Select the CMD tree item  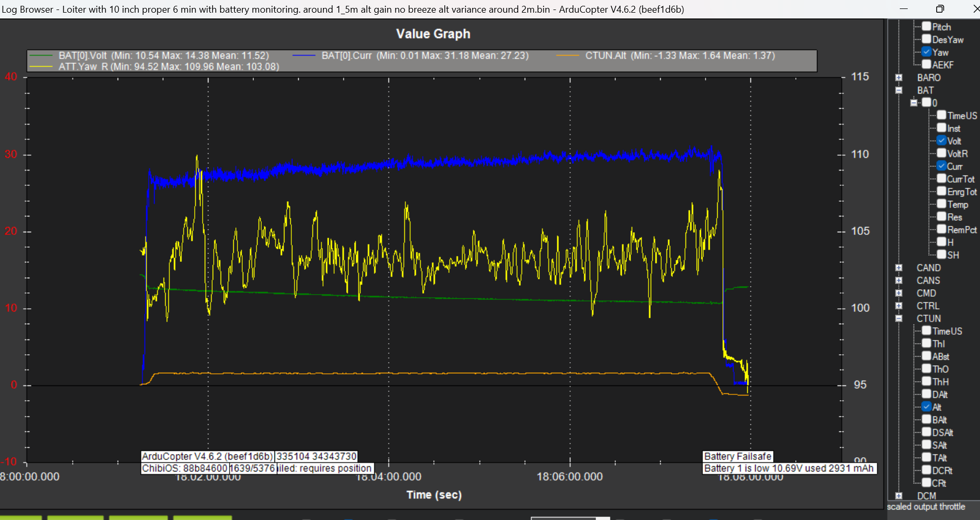click(926, 293)
